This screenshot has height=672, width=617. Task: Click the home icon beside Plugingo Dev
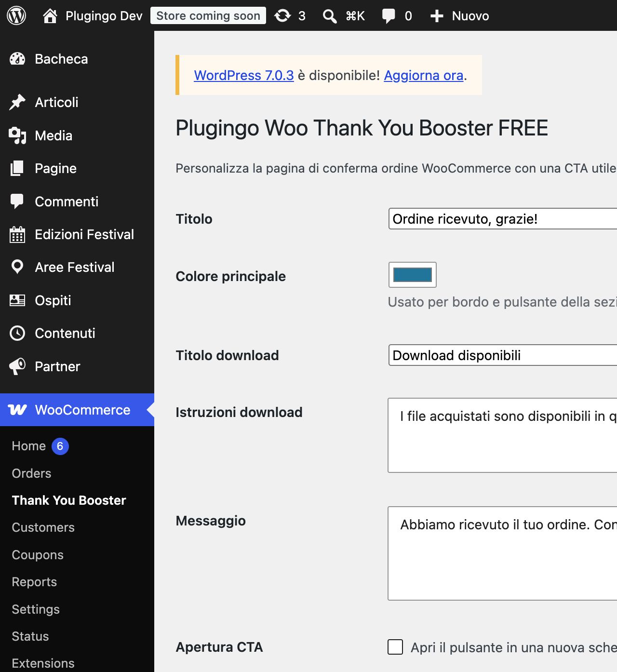pyautogui.click(x=50, y=16)
